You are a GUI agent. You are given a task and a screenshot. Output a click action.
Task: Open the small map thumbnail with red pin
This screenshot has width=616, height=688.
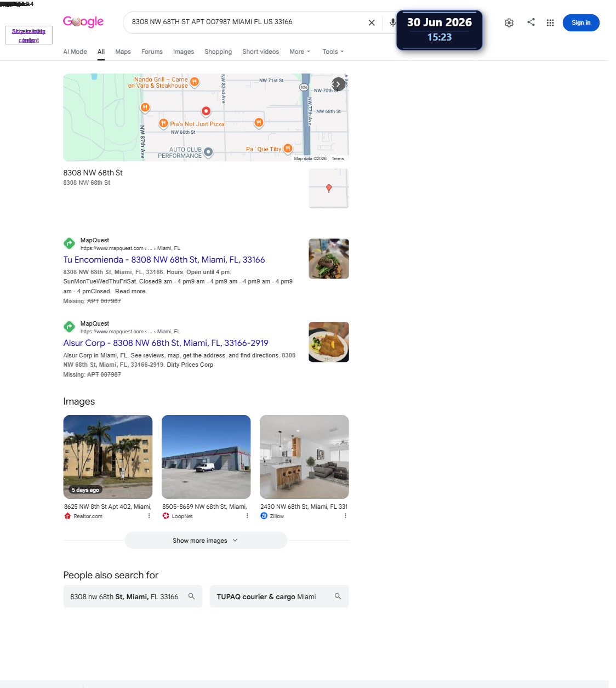pyautogui.click(x=329, y=189)
